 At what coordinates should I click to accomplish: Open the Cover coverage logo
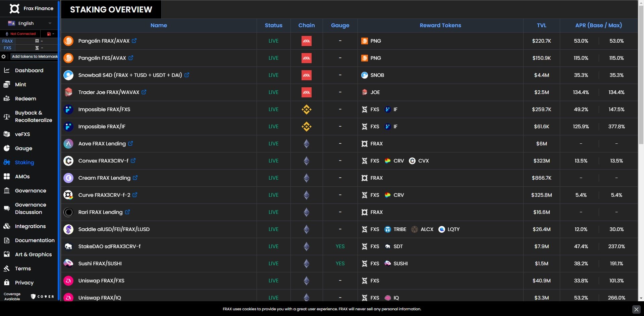coord(42,297)
